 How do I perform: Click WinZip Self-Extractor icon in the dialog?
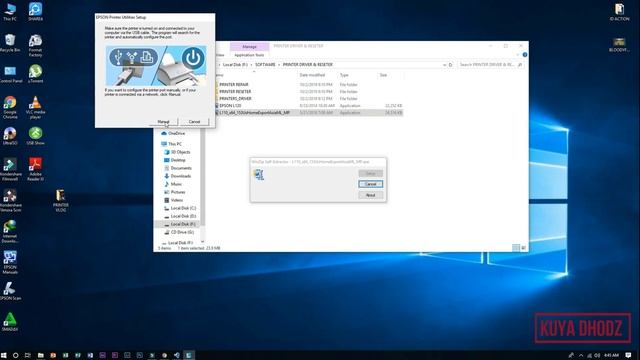click(x=259, y=175)
